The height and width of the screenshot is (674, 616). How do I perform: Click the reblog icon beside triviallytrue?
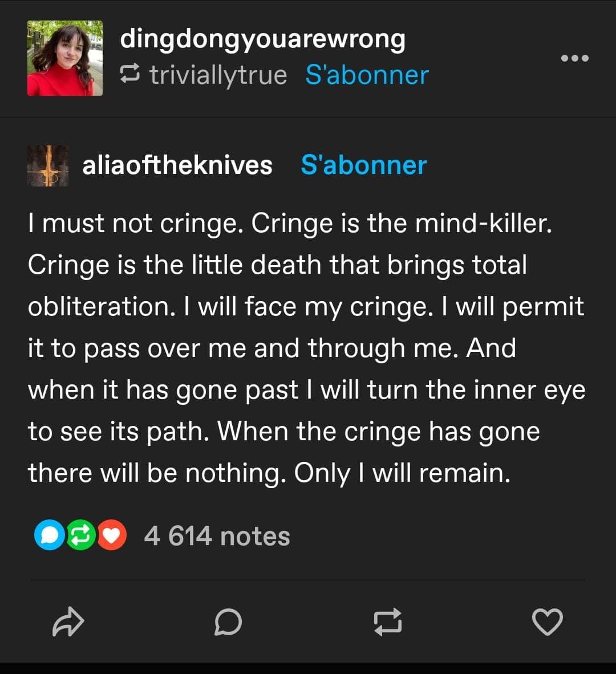pos(130,74)
